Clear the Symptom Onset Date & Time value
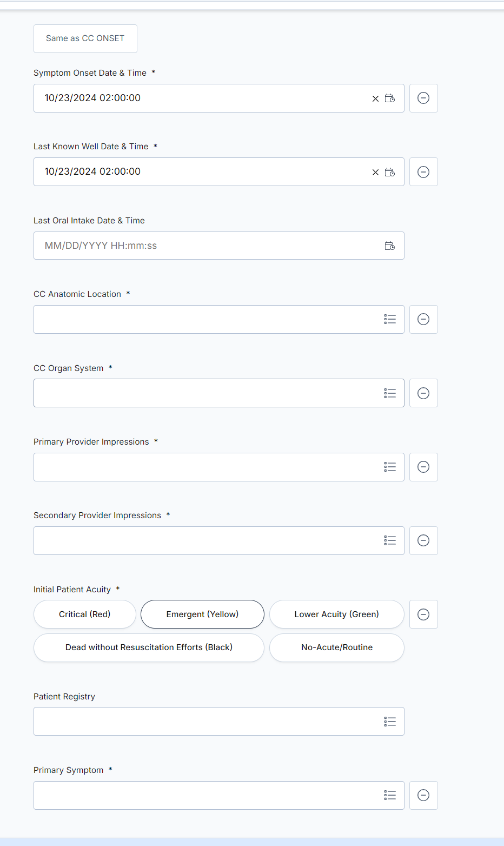The width and height of the screenshot is (504, 846). tap(375, 98)
